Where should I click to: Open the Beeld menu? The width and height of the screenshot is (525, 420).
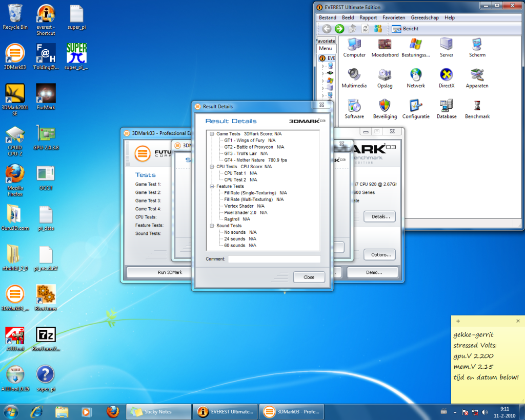348,18
